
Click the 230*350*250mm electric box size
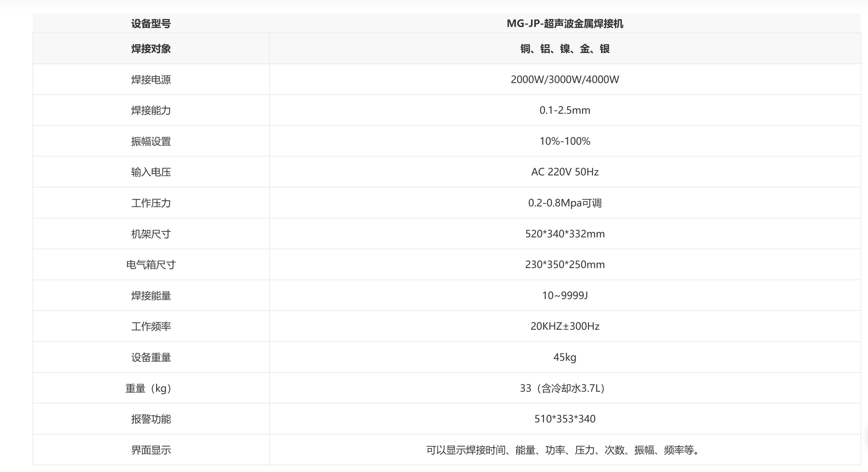coord(565,265)
